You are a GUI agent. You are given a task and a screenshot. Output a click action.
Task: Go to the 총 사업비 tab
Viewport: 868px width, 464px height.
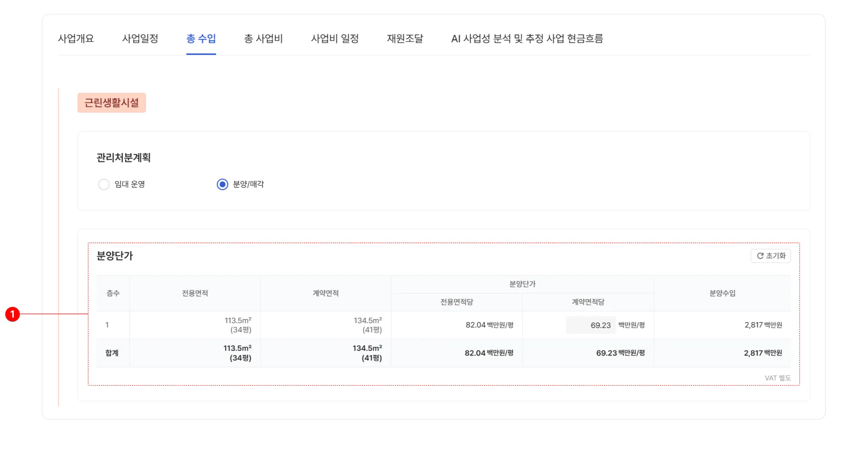point(263,39)
